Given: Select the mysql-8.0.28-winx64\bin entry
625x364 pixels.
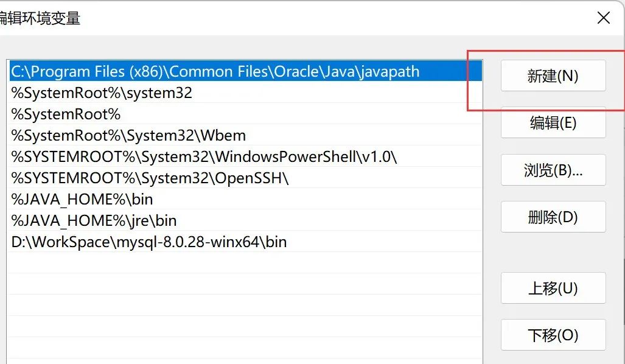Looking at the screenshot, I should 245,242.
